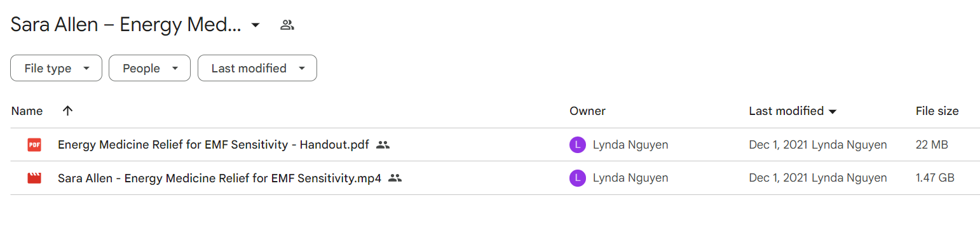
Task: Click shared-folder people icon beside folder title
Action: pos(287,25)
